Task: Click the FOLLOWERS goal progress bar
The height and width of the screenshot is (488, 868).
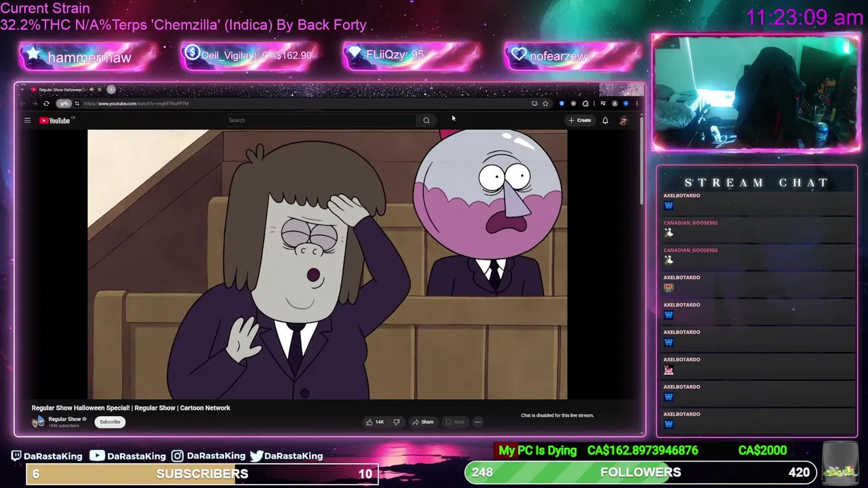Action: tap(641, 472)
